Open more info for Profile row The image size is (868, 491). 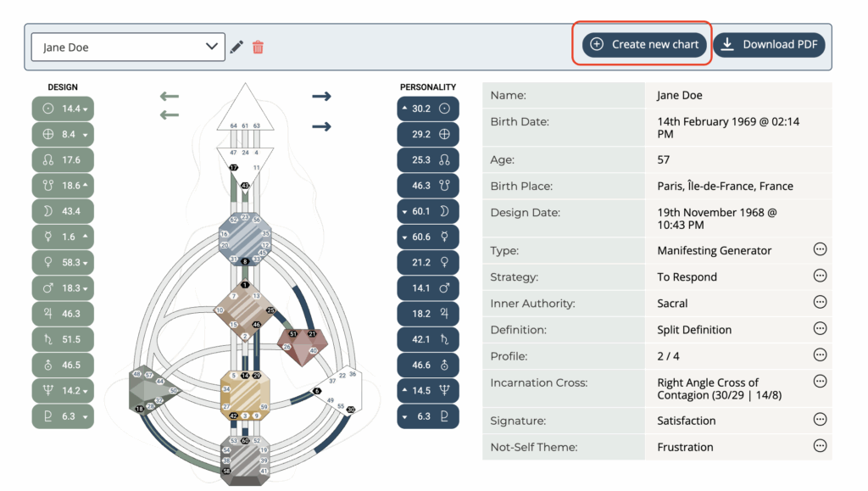pos(820,355)
